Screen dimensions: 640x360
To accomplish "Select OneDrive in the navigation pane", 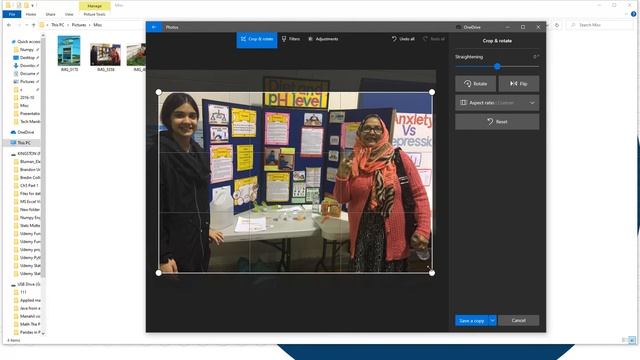I will [22, 132].
